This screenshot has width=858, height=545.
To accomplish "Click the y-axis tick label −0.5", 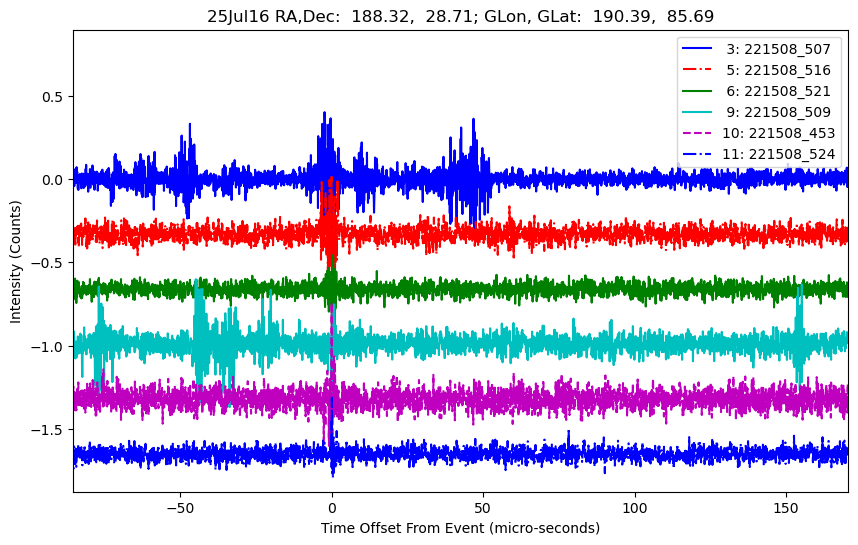I will [48, 263].
